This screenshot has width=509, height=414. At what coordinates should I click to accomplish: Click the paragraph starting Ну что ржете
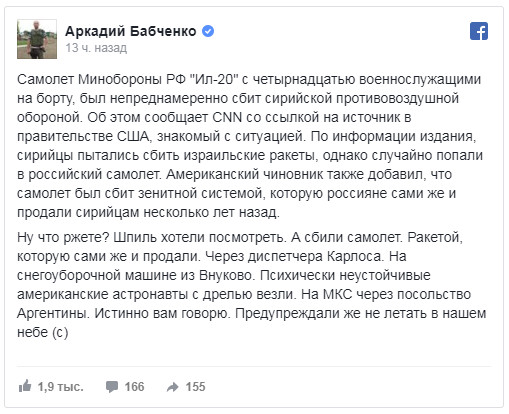pos(252,284)
